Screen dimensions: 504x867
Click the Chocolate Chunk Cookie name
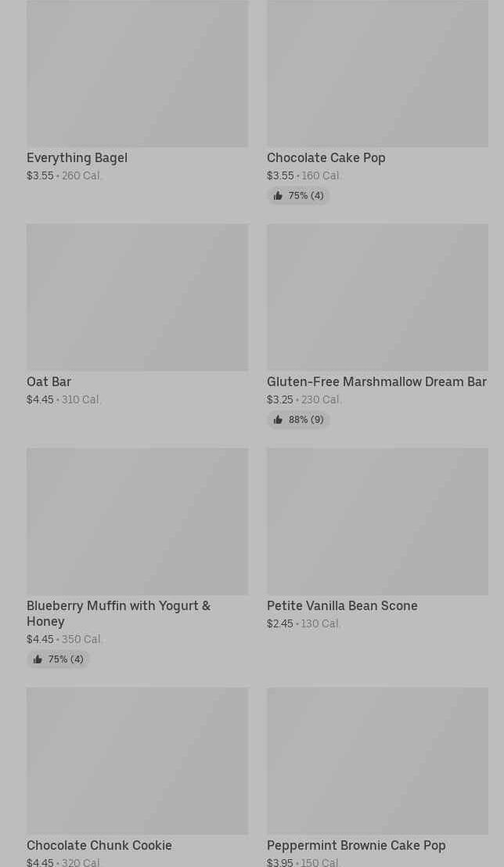pos(99,845)
